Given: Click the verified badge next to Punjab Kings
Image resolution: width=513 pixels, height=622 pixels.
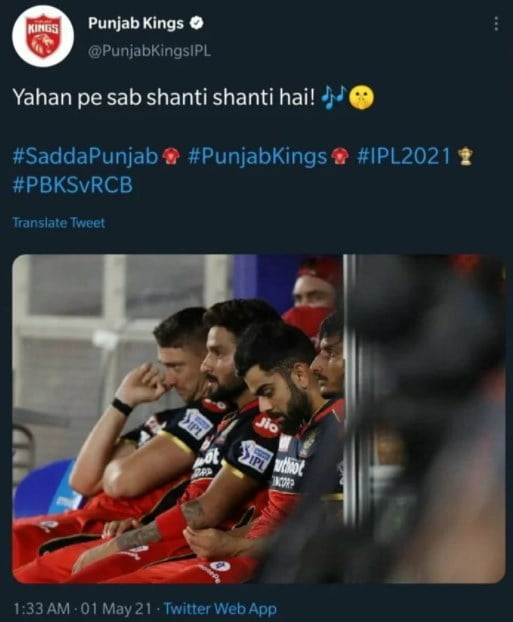Looking at the screenshot, I should [197, 23].
